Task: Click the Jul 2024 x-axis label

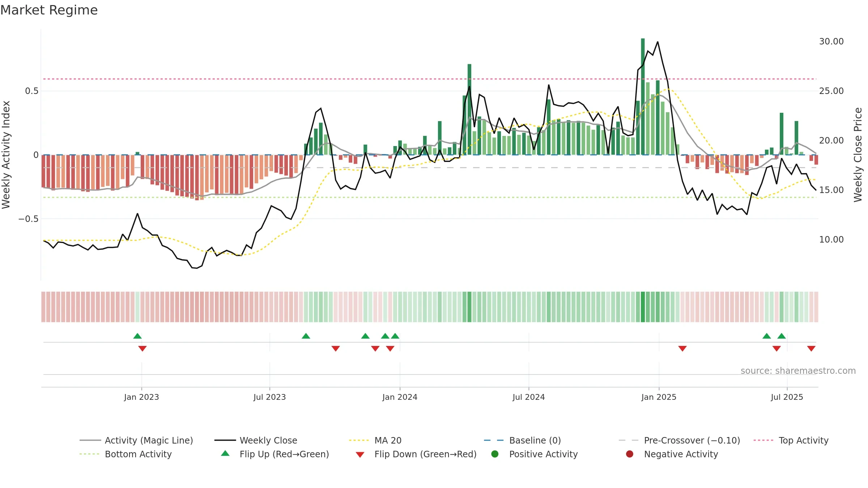Action: (x=529, y=397)
